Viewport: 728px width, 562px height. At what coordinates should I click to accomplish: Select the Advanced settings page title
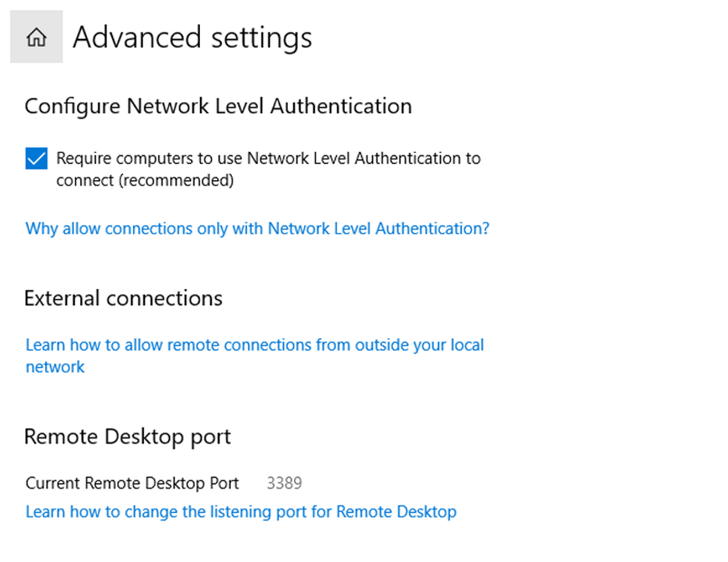(x=193, y=37)
